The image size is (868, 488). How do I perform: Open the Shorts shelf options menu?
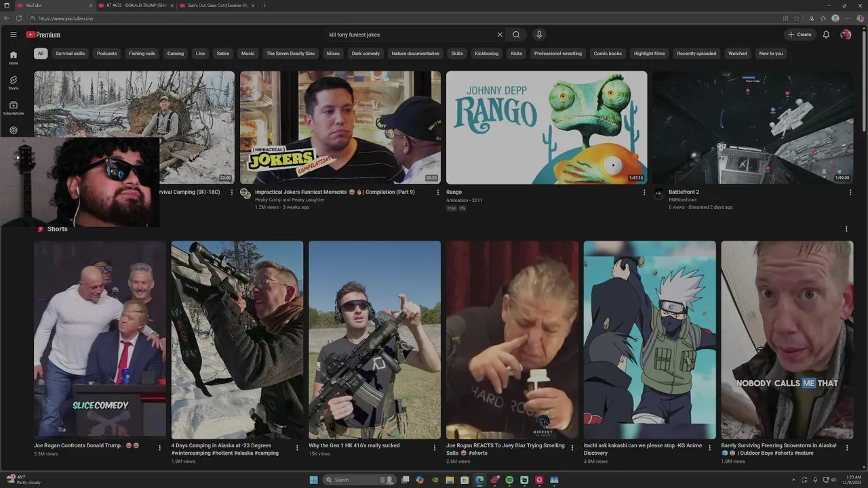tap(846, 229)
